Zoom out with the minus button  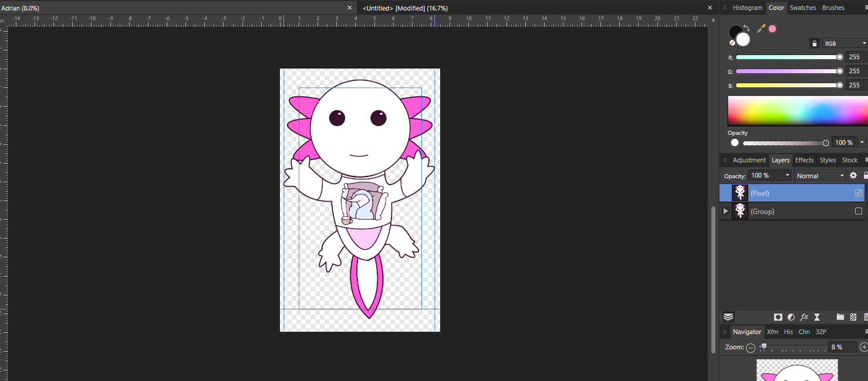(x=751, y=348)
